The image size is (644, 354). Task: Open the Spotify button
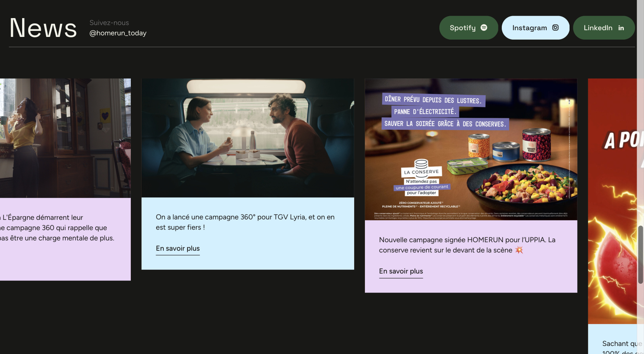pyautogui.click(x=469, y=28)
